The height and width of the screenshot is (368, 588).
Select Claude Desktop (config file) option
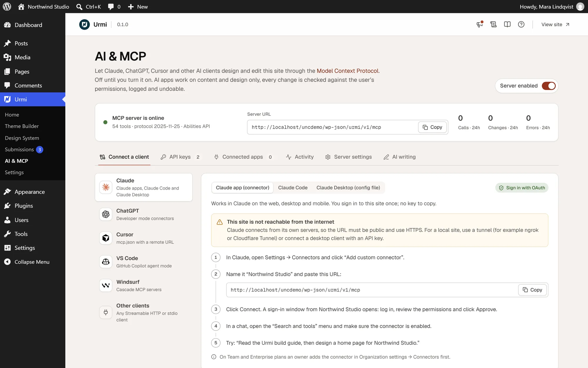[348, 188]
